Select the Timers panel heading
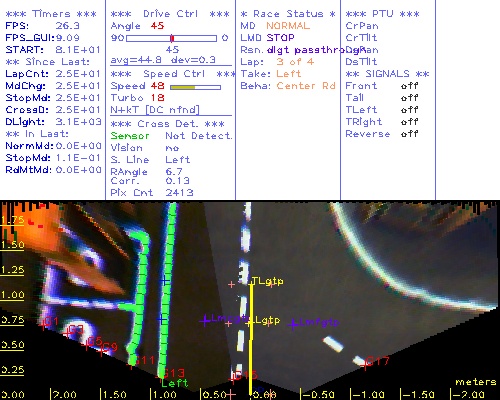This screenshot has height=400, width=500. pos(51,14)
